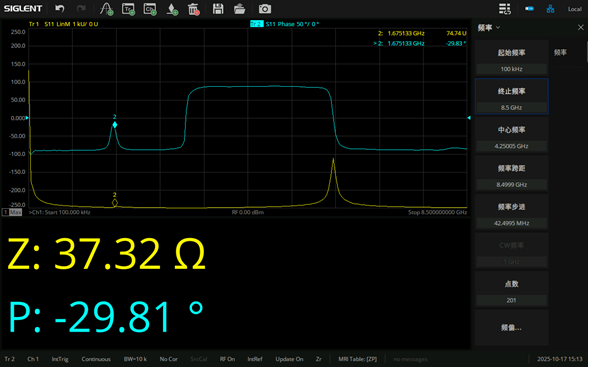The width and height of the screenshot is (589, 368).
Task: Edit the 8.5 GHz stop frequency value
Action: [x=511, y=108]
